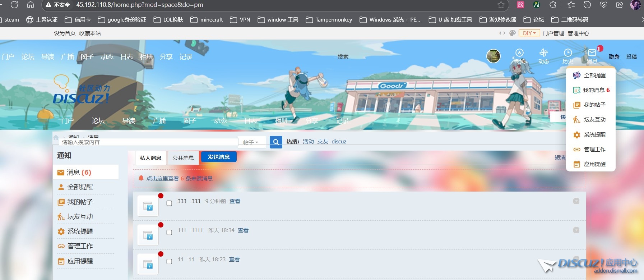Open the DIY dropdown button
This screenshot has height=280, width=644.
click(x=529, y=33)
